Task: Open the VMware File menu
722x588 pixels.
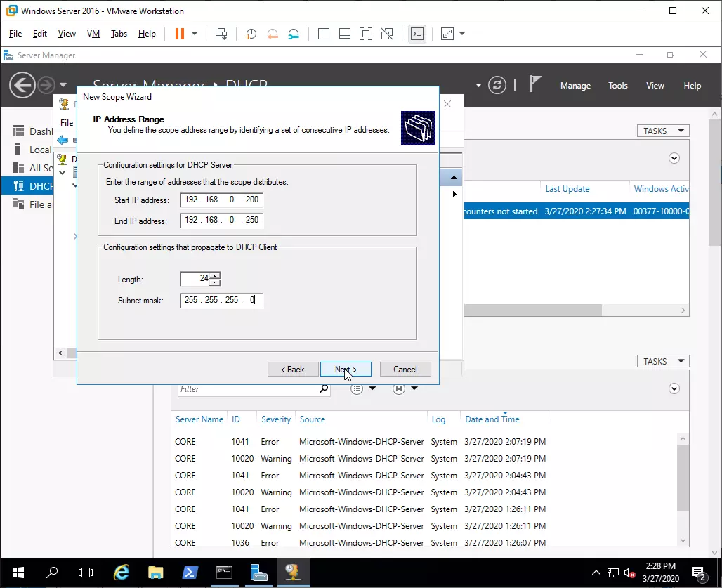Action: pos(15,34)
